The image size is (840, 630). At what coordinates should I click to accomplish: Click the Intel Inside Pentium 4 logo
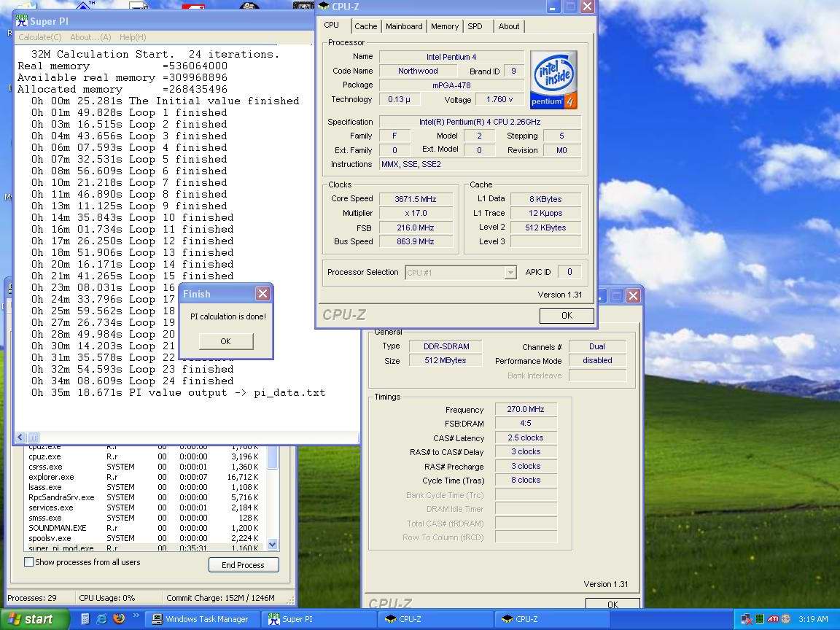(x=553, y=79)
